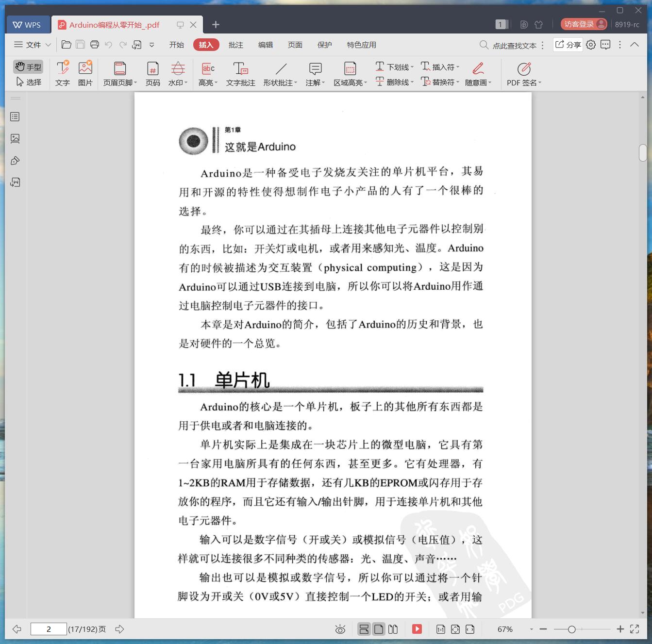This screenshot has height=644, width=652.
Task: Toggle eye protection mode icon
Action: [x=340, y=629]
